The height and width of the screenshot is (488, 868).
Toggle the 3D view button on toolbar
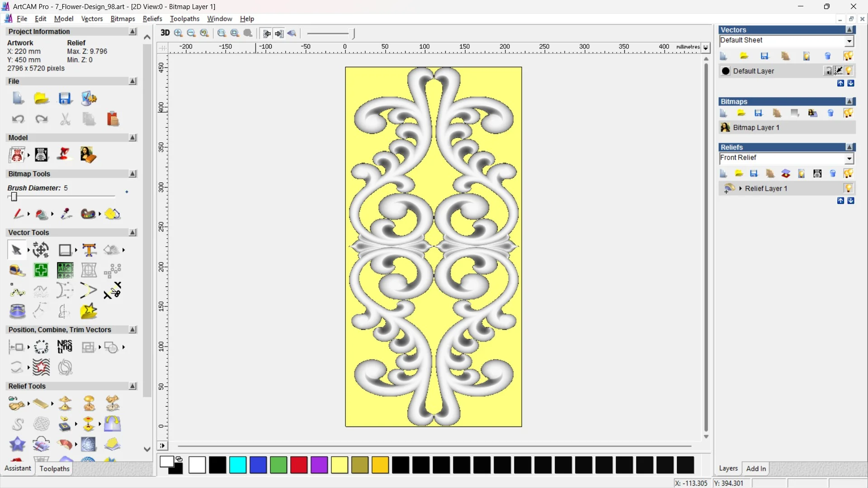(x=165, y=33)
